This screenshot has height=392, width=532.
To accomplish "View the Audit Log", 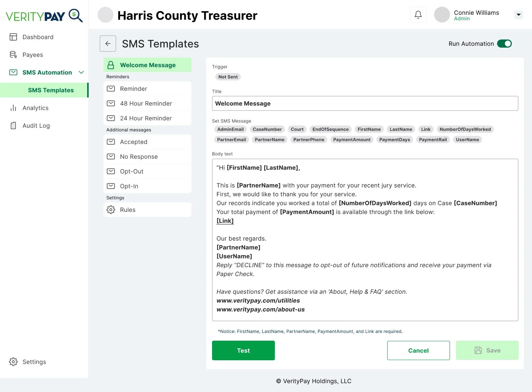I will [36, 125].
